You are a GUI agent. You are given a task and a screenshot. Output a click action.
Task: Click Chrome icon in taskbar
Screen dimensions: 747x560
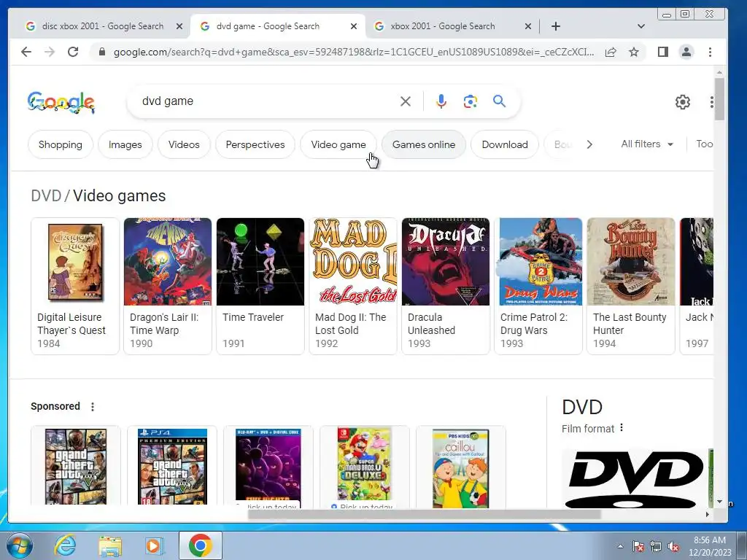click(x=200, y=545)
